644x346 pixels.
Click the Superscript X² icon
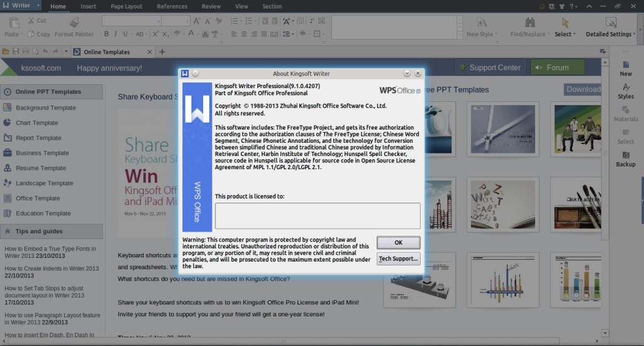pyautogui.click(x=156, y=34)
